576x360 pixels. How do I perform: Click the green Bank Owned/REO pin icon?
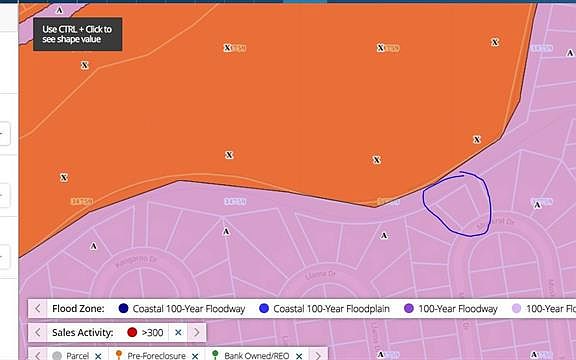215,355
